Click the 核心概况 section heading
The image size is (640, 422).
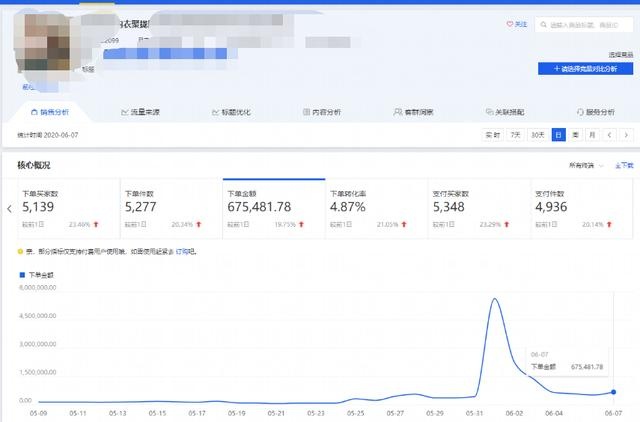(x=33, y=165)
